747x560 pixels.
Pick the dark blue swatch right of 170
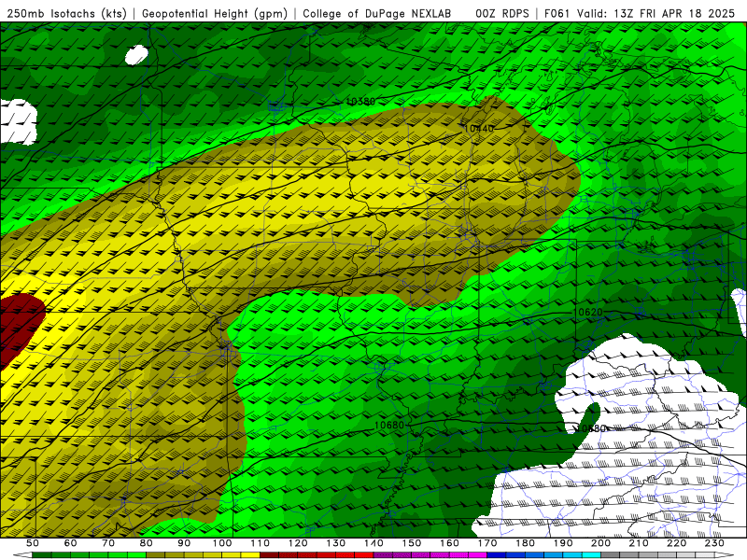click(x=497, y=555)
